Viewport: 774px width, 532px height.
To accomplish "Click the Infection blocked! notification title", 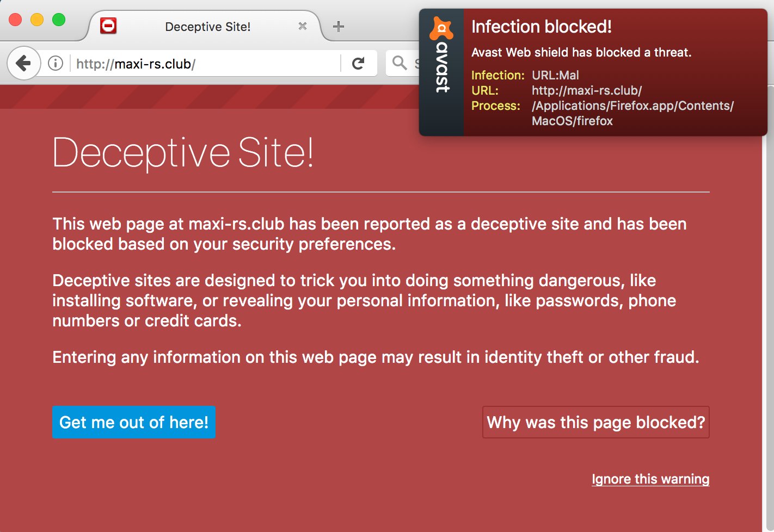I will pos(541,27).
